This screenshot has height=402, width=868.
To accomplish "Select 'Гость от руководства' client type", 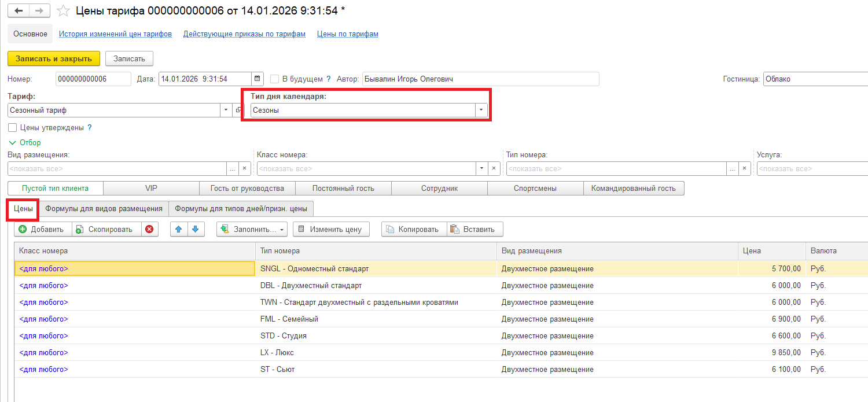I will coord(248,189).
